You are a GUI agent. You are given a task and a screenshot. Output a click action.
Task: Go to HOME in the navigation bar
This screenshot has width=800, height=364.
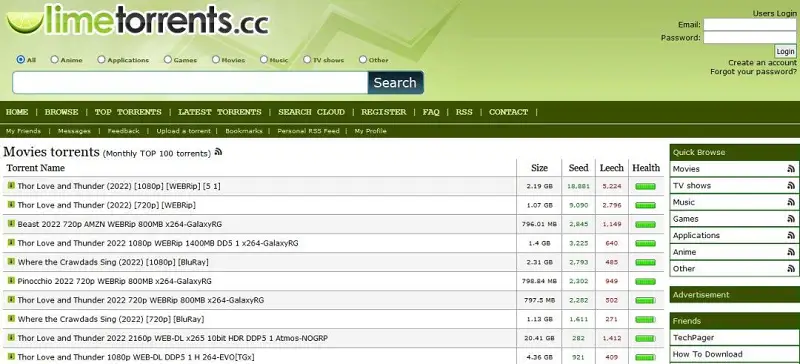click(17, 112)
